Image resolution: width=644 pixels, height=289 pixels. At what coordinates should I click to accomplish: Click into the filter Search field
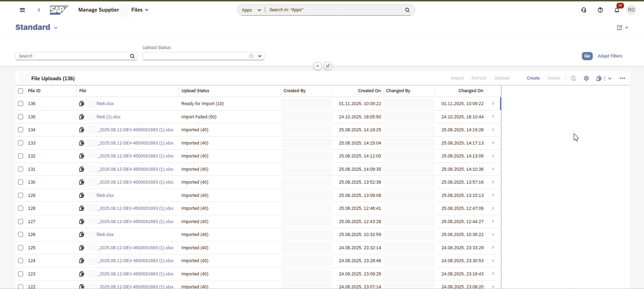[72, 56]
